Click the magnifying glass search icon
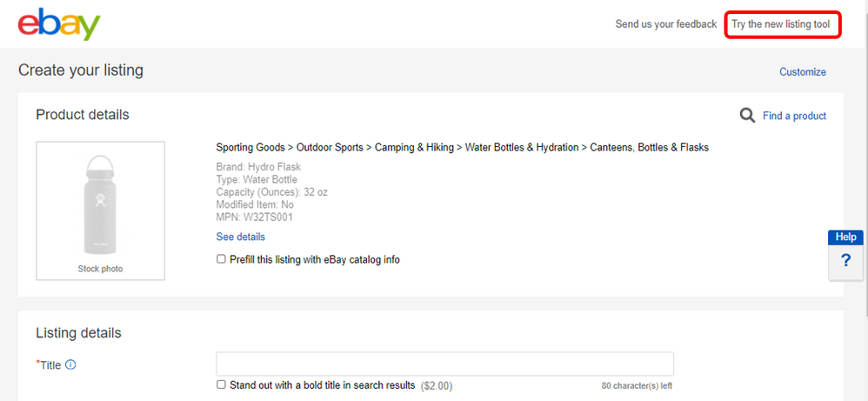Screen dimensions: 868x401 tap(747, 116)
